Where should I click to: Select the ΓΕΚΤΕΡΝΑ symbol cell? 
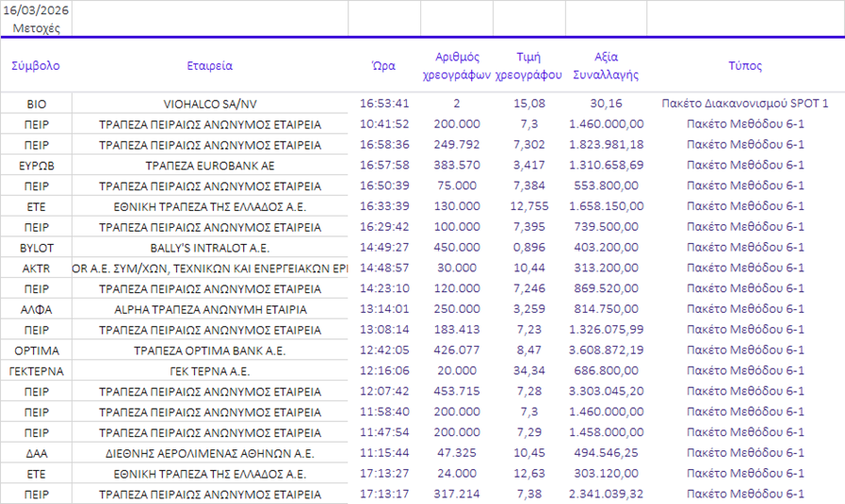click(36, 370)
